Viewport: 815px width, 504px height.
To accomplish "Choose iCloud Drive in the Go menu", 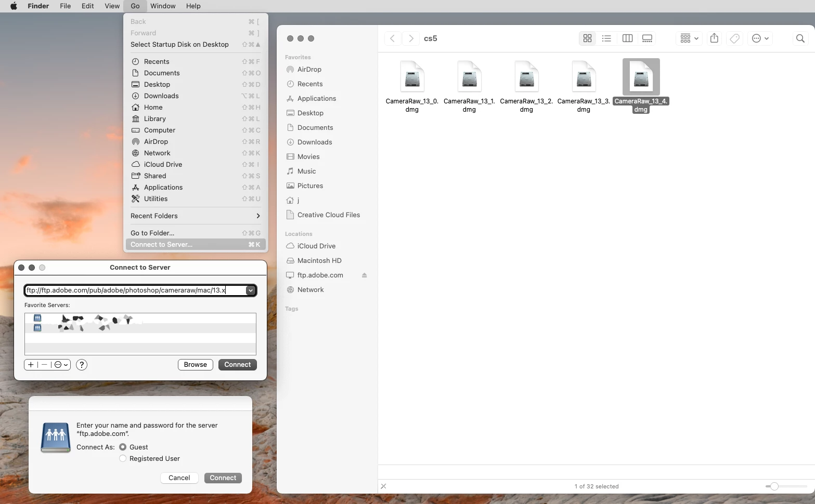I will pyautogui.click(x=196, y=165).
